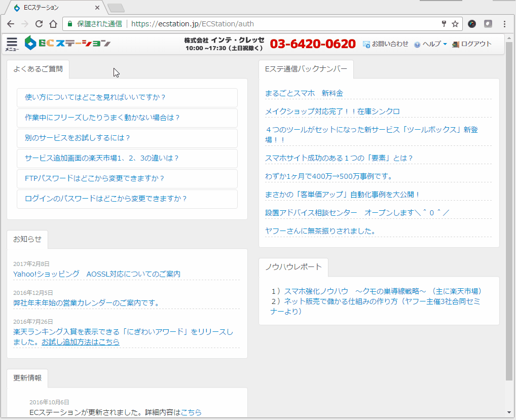
Task: Click こちら link in 更新情報
Action: (x=191, y=412)
